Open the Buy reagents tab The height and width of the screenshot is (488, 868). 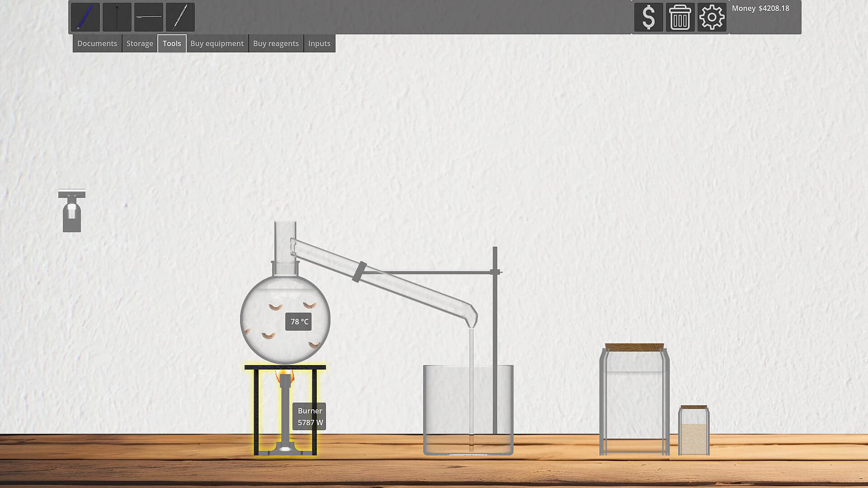pyautogui.click(x=276, y=43)
